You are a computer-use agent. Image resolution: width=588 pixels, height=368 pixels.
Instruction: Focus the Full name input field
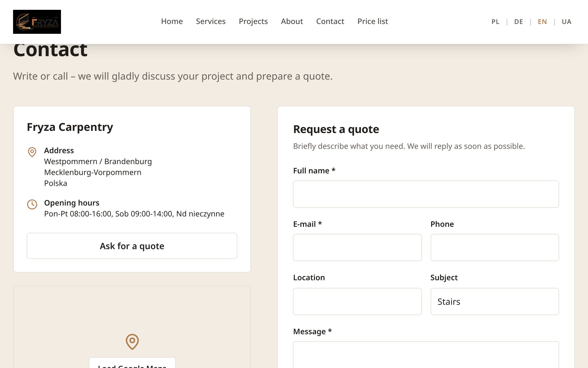(426, 194)
